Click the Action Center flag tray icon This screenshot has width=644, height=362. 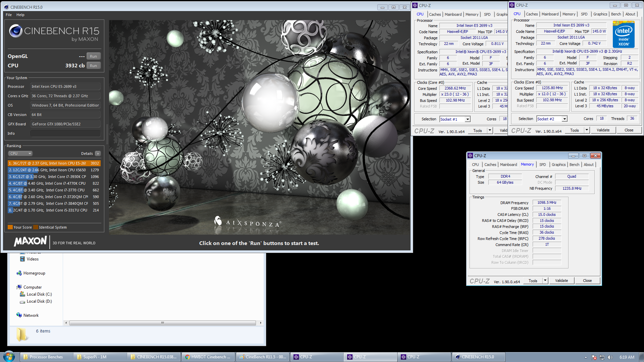click(594, 357)
